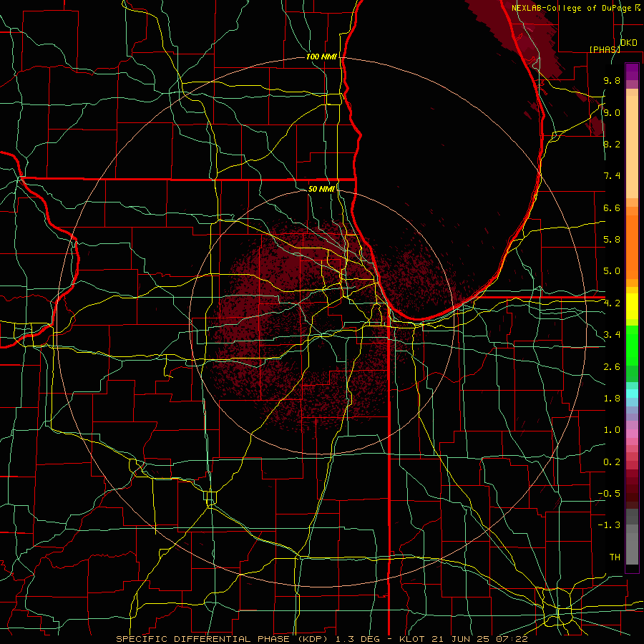Pick the gray swatch at scale bottom

pos(632,550)
